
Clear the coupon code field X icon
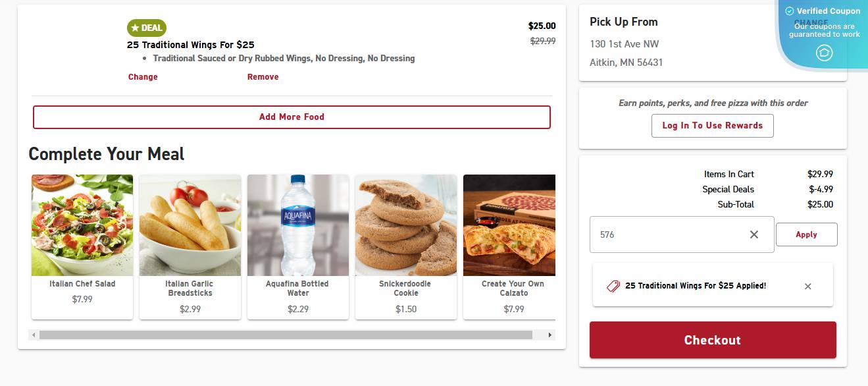coord(754,234)
